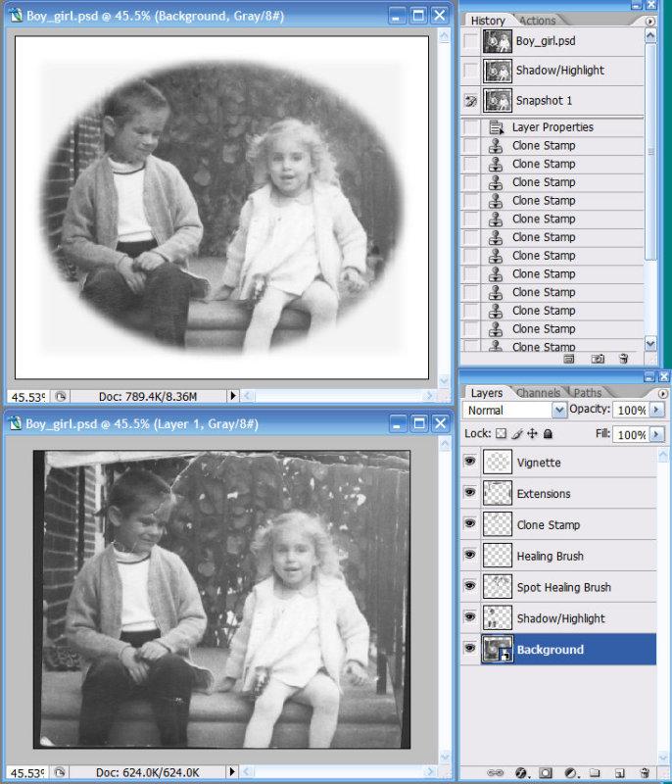This screenshot has width=672, height=784.
Task: Select the Spot Healing Brush layer
Action: (x=558, y=587)
